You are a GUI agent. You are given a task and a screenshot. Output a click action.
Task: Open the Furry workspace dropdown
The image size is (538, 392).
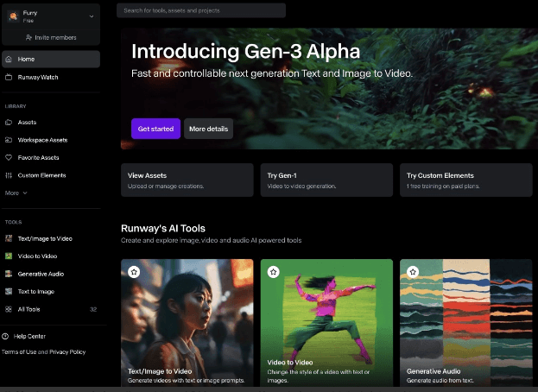pyautogui.click(x=92, y=16)
